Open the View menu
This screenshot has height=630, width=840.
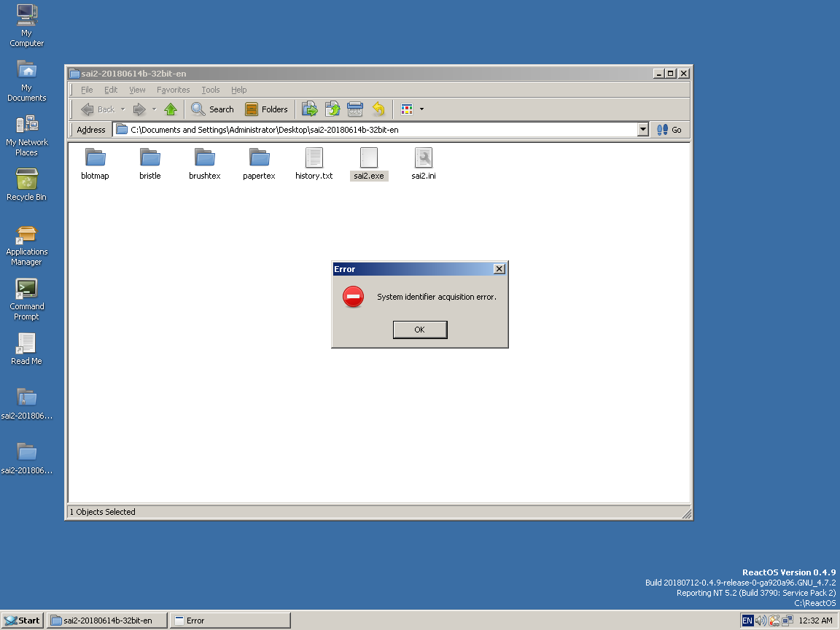point(137,90)
